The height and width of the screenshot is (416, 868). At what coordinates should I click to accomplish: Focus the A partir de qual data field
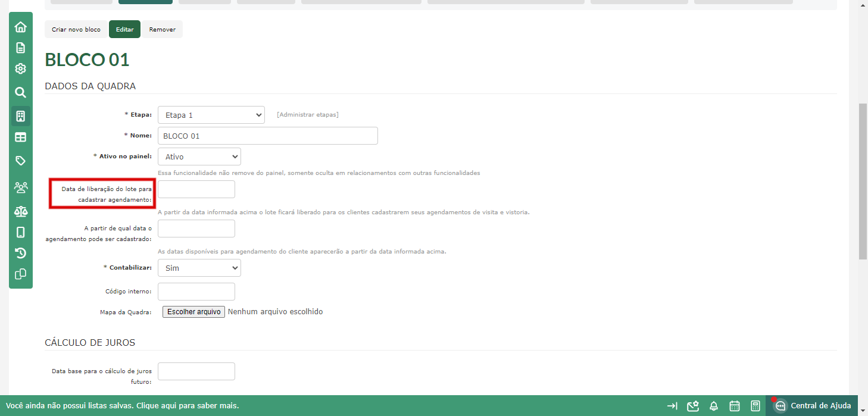point(196,229)
